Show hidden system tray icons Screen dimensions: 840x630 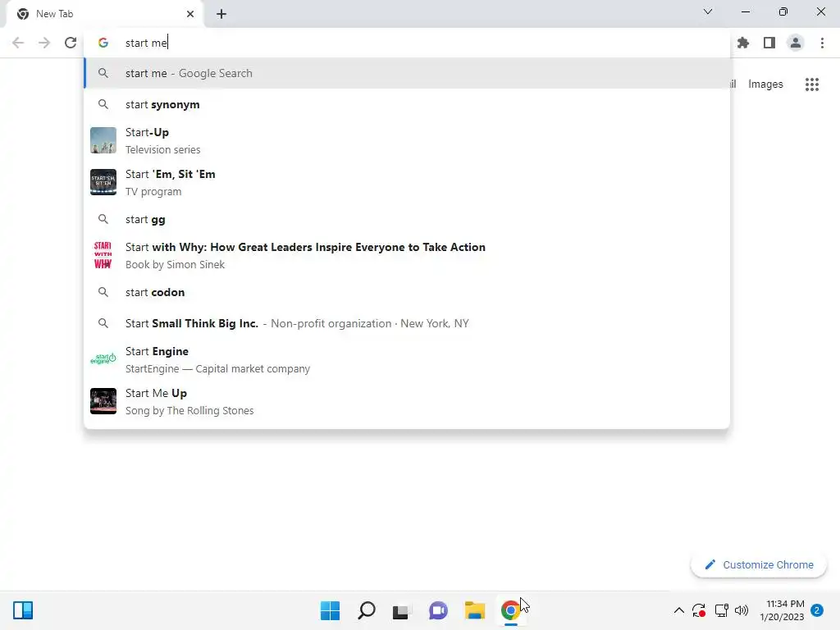[x=678, y=610]
